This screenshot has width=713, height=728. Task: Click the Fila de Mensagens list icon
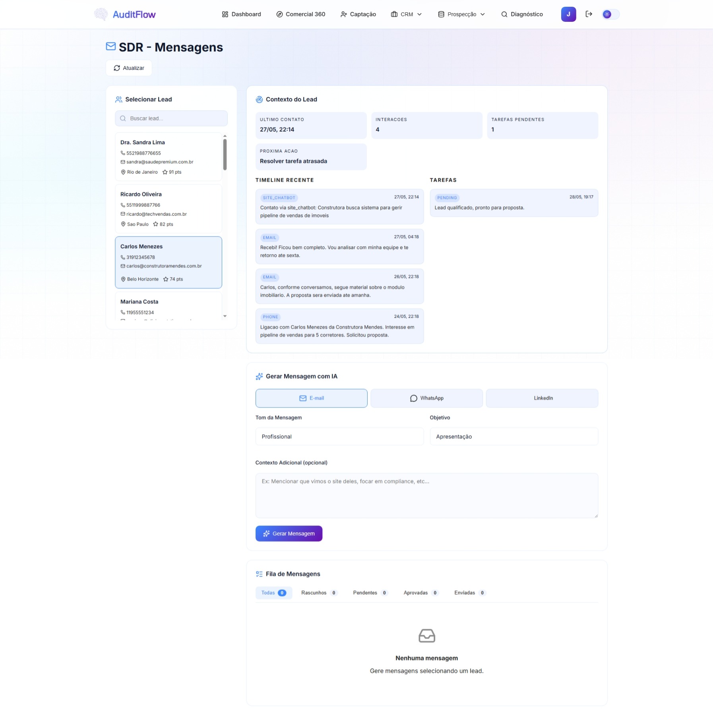click(259, 574)
